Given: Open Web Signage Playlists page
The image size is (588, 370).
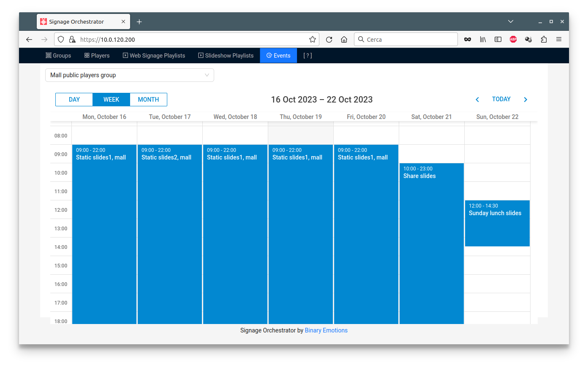Looking at the screenshot, I should point(154,55).
